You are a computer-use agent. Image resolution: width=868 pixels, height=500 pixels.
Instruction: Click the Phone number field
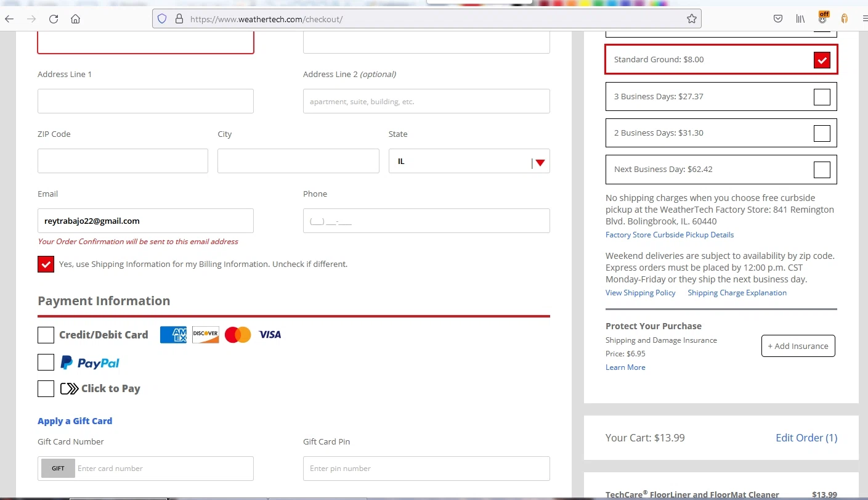pyautogui.click(x=426, y=221)
